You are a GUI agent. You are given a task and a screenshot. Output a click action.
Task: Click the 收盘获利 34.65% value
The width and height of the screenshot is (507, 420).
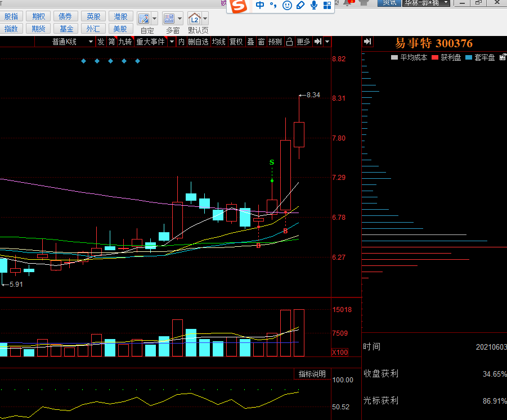point(495,374)
